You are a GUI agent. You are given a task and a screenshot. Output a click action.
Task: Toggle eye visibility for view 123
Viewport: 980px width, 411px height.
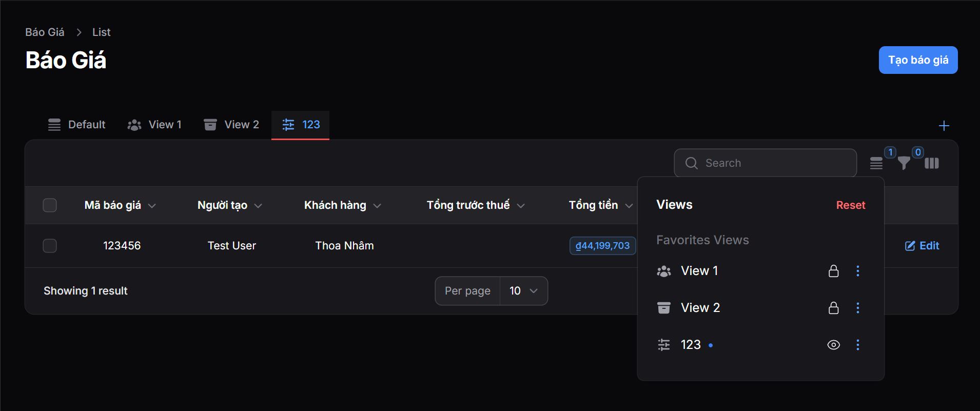pos(833,345)
